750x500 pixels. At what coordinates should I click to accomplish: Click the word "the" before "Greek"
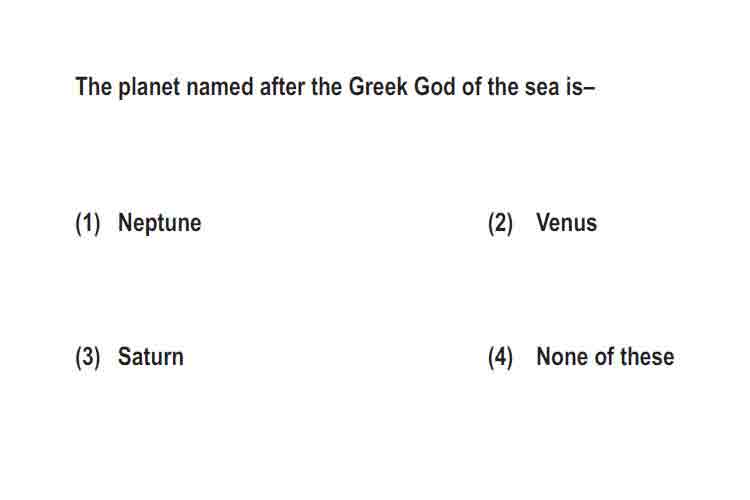pos(327,87)
